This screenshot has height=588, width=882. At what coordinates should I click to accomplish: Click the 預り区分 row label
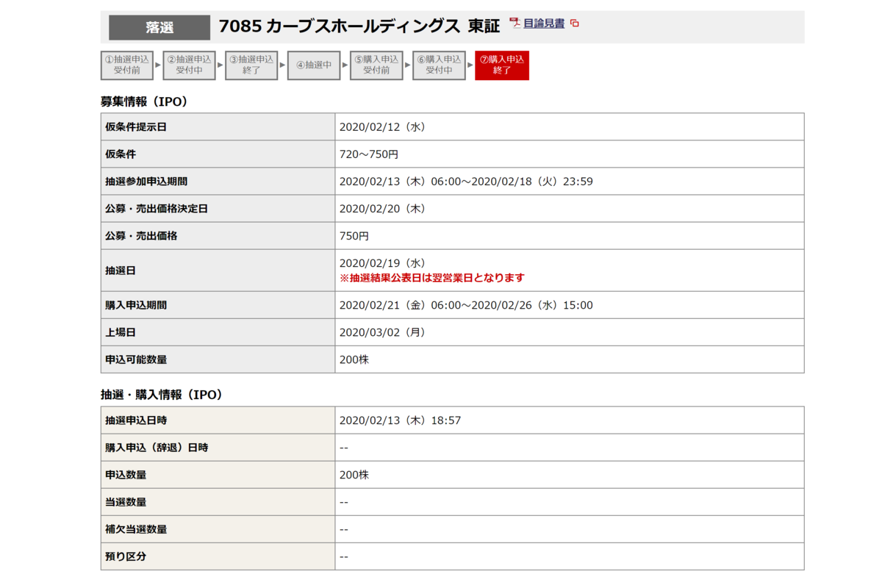[x=126, y=556]
